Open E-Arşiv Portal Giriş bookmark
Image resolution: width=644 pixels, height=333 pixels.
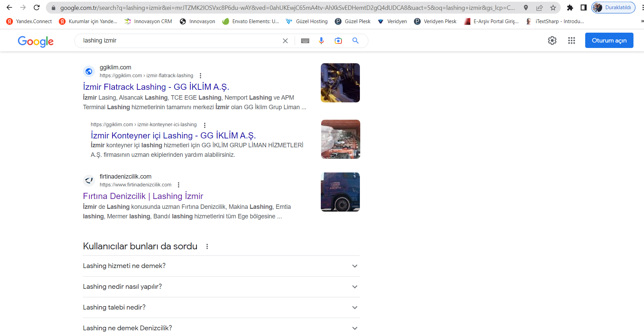491,21
